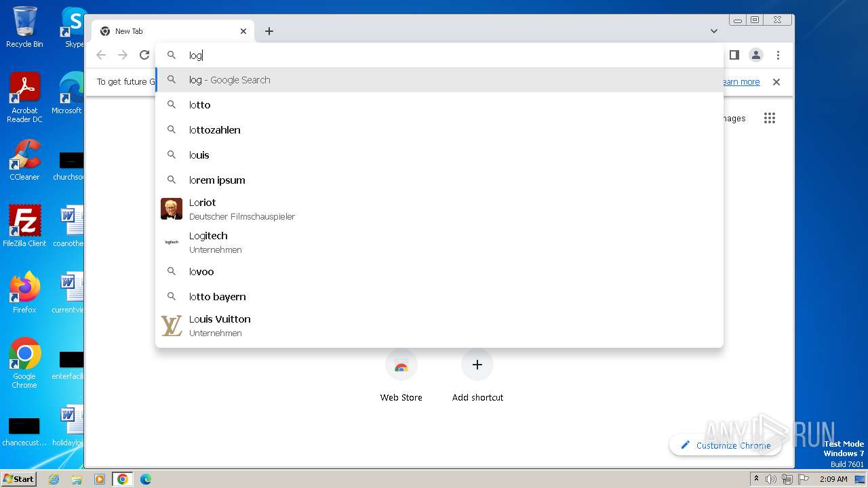Open the 'coanothe' Word document
This screenshot has width=868, height=488.
point(68,226)
